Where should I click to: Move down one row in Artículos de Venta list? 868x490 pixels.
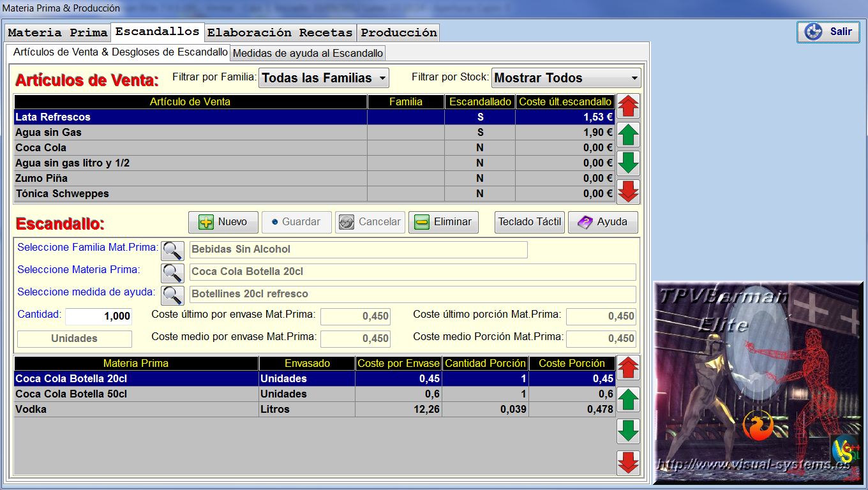(x=629, y=163)
